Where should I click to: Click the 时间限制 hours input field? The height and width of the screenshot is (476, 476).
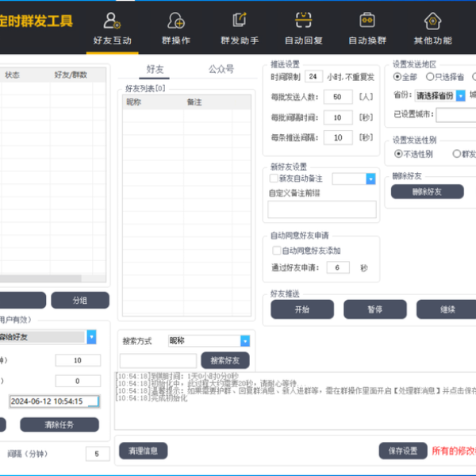(x=313, y=77)
